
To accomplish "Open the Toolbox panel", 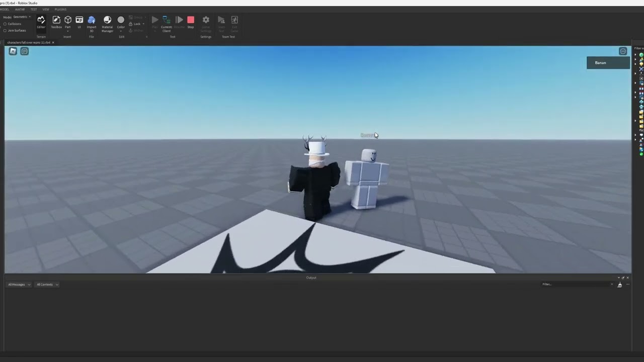I will pos(56,22).
